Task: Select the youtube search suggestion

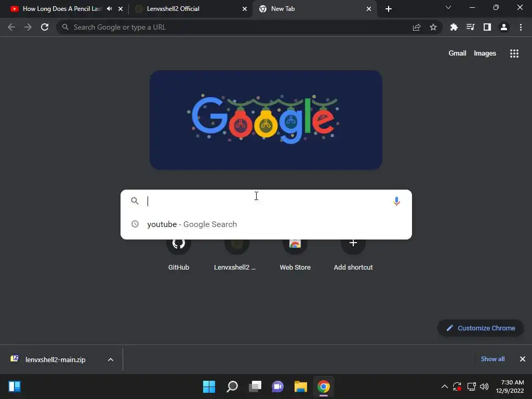Action: click(266, 224)
